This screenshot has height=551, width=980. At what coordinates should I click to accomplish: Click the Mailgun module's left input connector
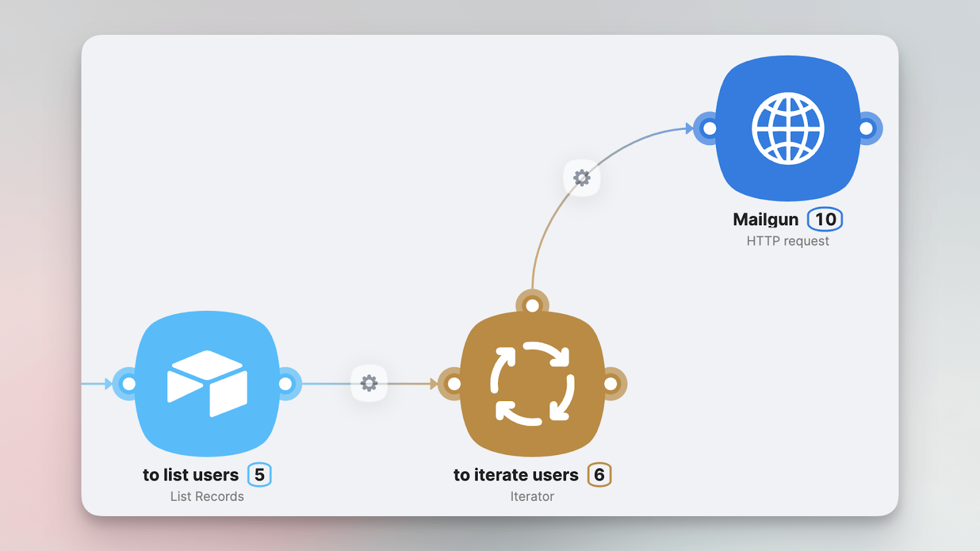(x=709, y=129)
